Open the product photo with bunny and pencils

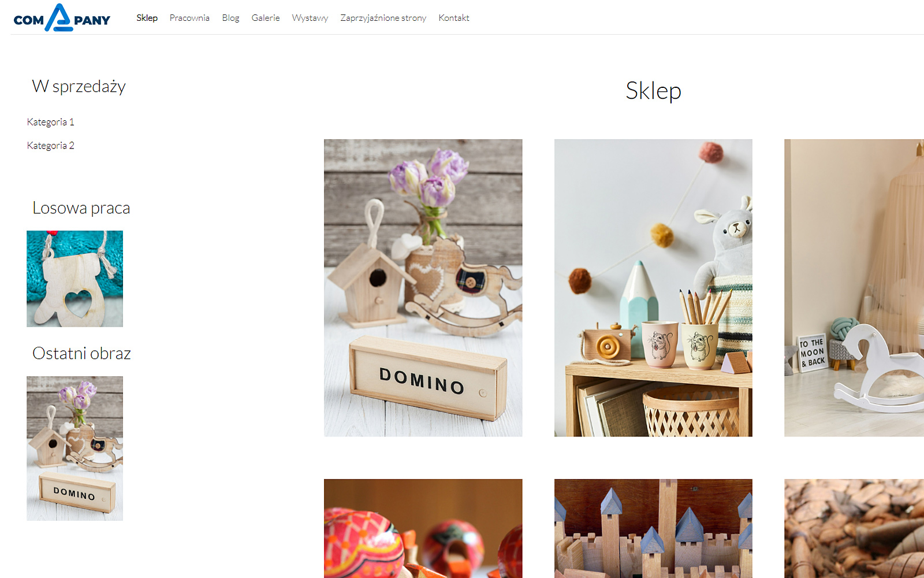[653, 288]
